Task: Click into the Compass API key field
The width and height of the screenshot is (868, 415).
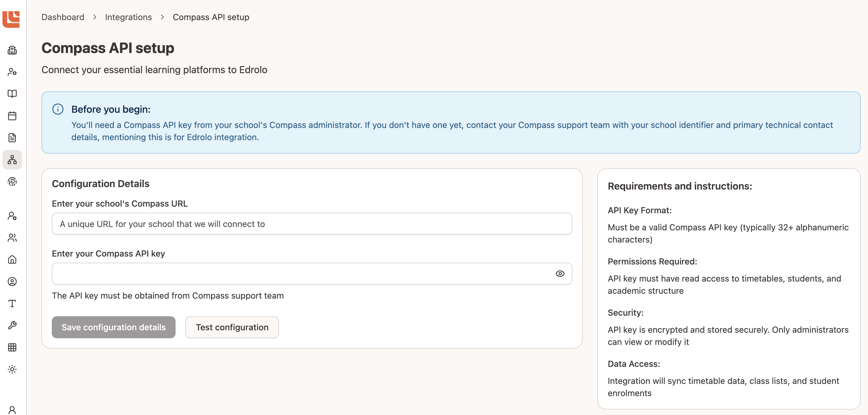Action: tap(302, 274)
